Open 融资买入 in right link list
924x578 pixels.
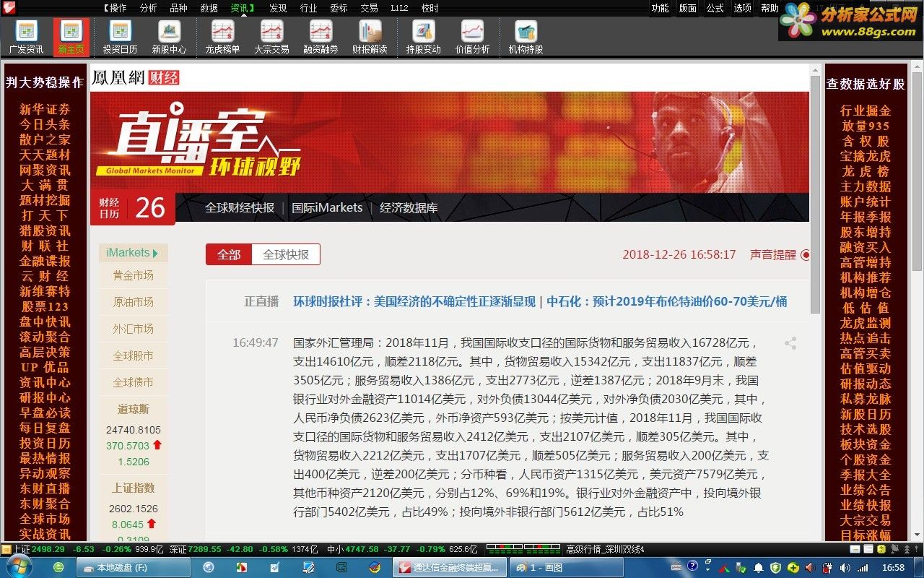(866, 247)
